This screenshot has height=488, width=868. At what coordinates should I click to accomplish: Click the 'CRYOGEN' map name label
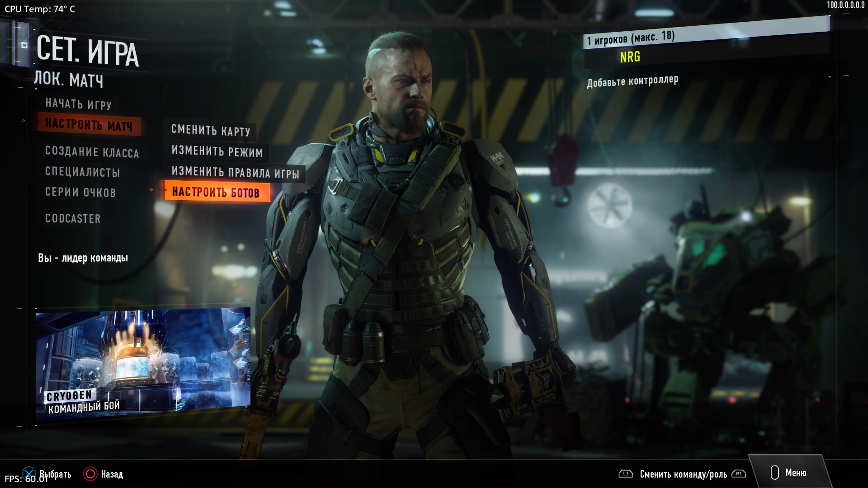click(x=69, y=395)
